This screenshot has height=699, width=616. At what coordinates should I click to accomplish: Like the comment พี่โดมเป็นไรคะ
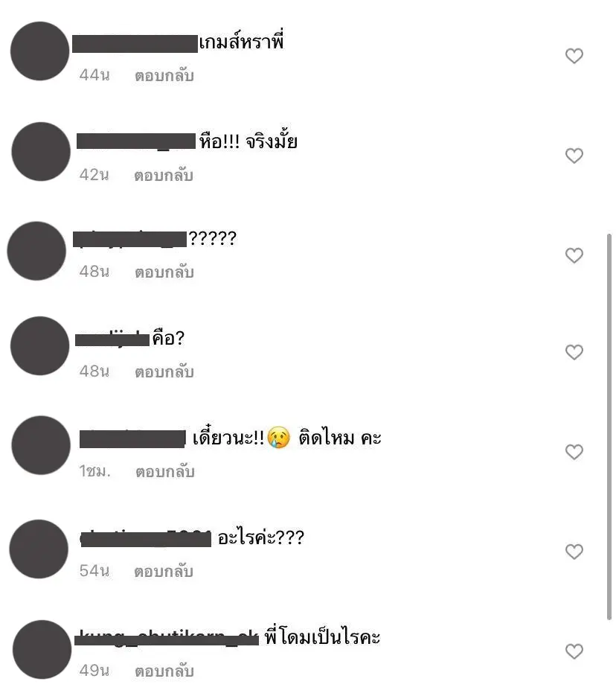coord(574,651)
